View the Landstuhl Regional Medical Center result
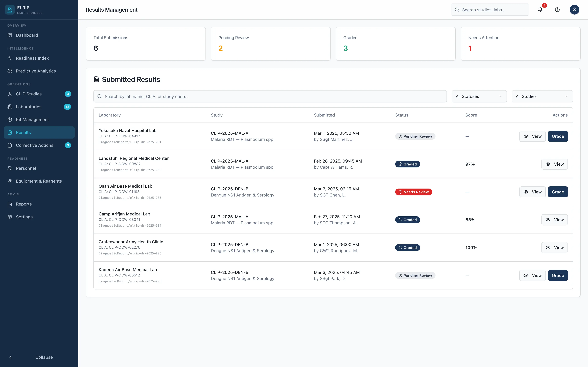588x367 pixels. (554, 164)
